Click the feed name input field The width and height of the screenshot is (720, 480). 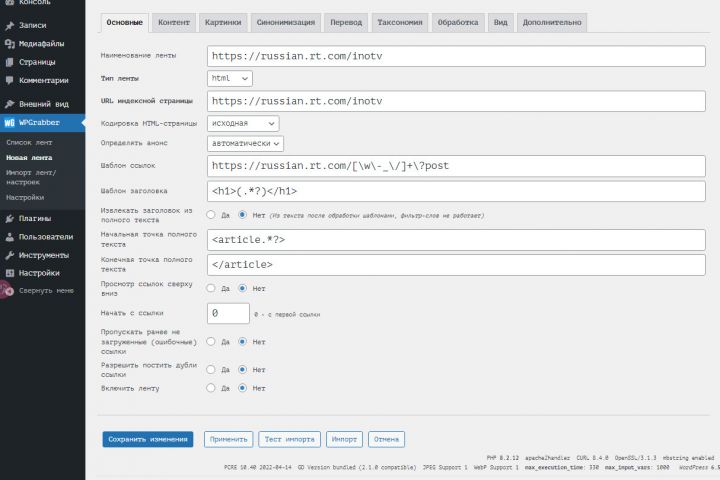tap(456, 56)
